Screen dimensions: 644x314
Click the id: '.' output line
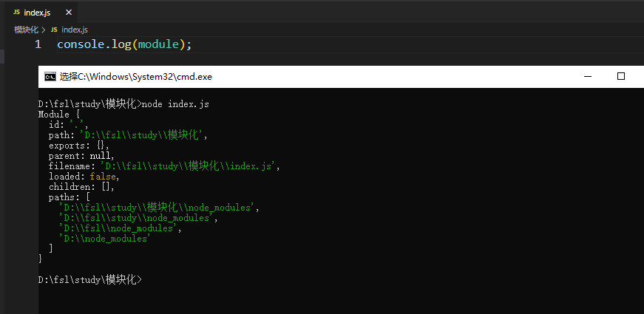(69, 125)
